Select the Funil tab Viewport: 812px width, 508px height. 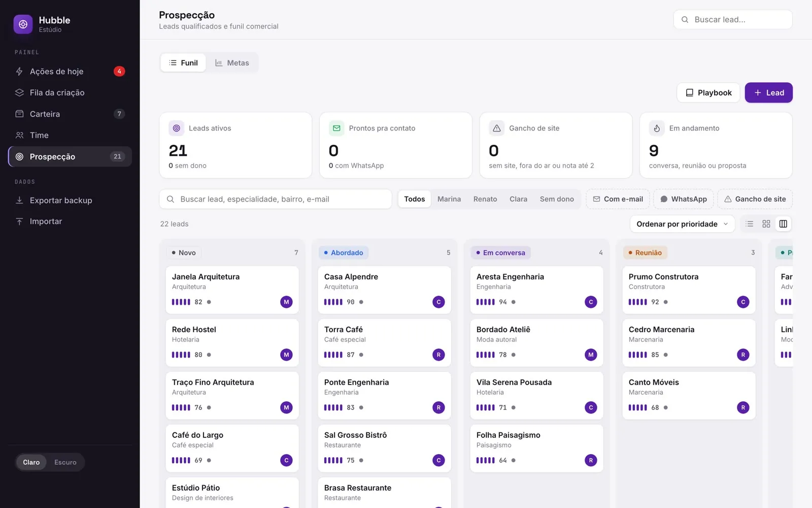coord(183,63)
